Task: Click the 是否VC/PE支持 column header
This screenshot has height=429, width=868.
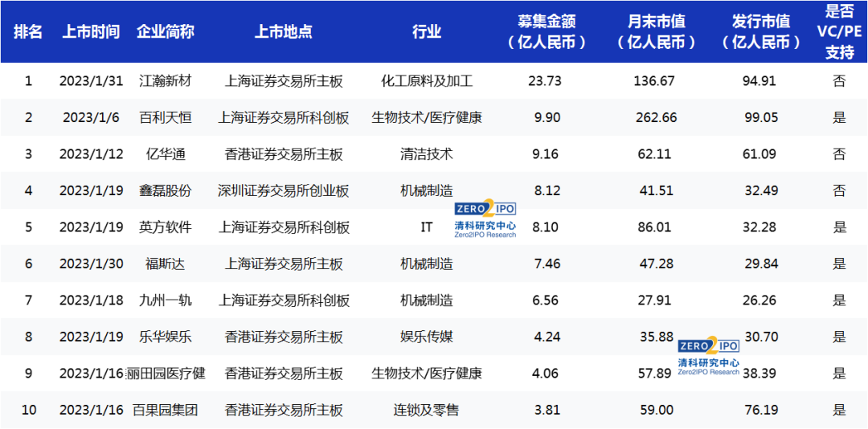Action: [839, 32]
